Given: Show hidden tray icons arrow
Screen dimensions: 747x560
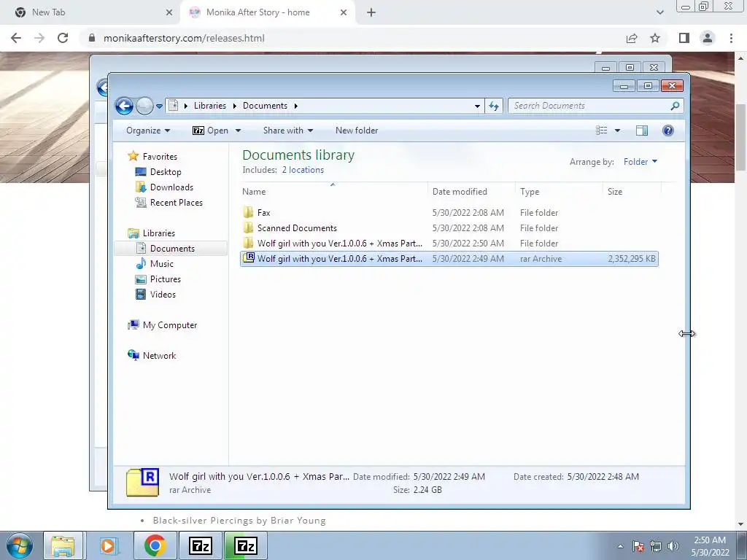Looking at the screenshot, I should [620, 546].
